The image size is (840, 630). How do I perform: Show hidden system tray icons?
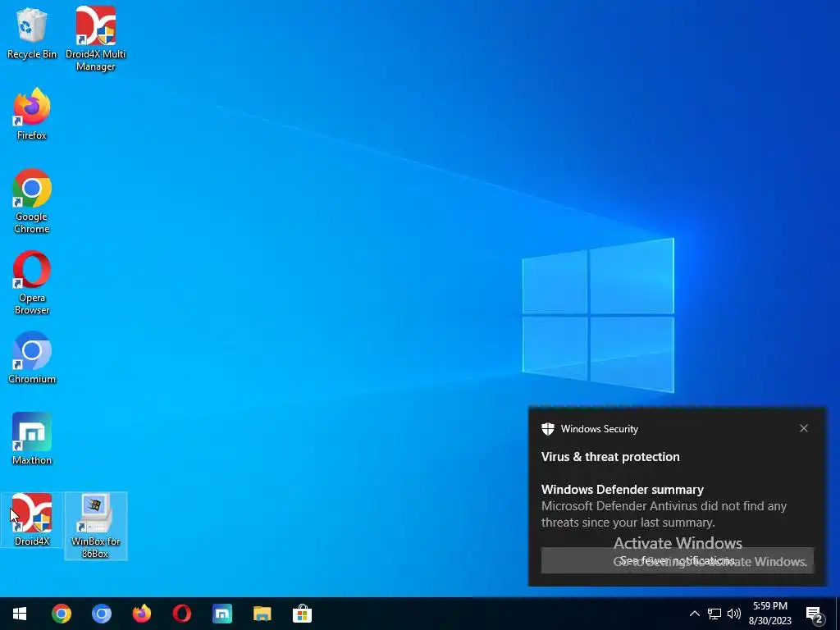[x=694, y=614]
